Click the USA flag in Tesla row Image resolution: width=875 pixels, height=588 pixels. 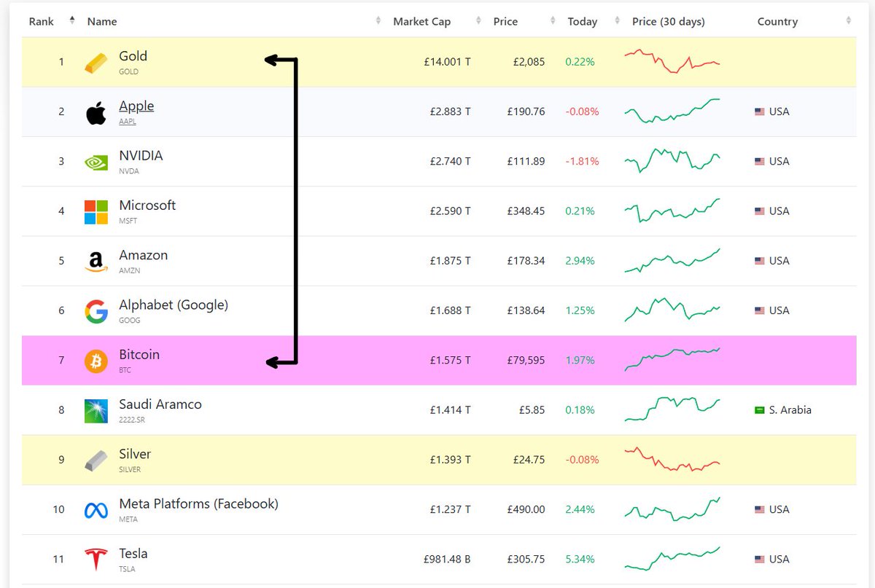pyautogui.click(x=760, y=559)
